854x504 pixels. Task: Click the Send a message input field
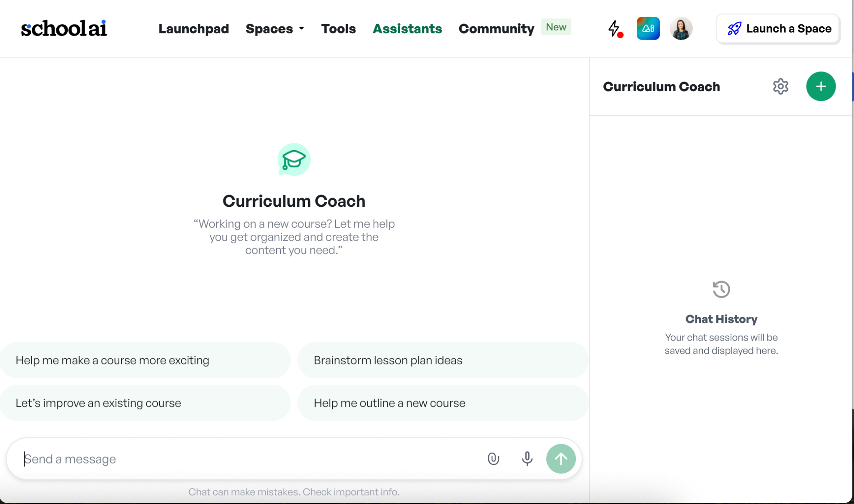click(x=208, y=459)
